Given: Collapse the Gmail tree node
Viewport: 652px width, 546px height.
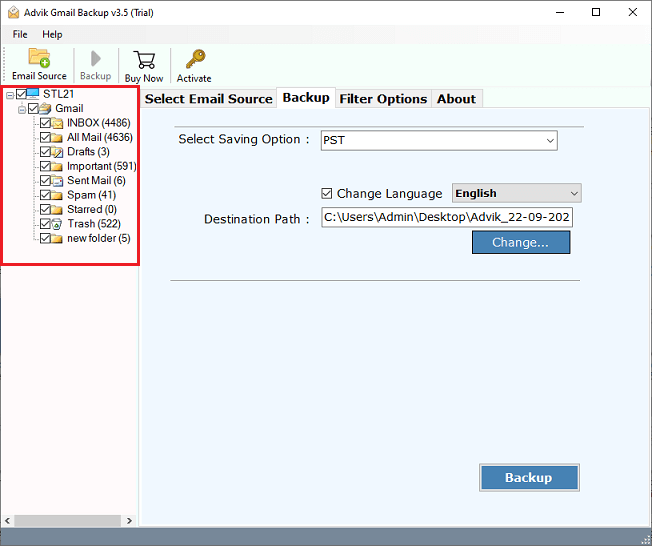Looking at the screenshot, I should [22, 110].
